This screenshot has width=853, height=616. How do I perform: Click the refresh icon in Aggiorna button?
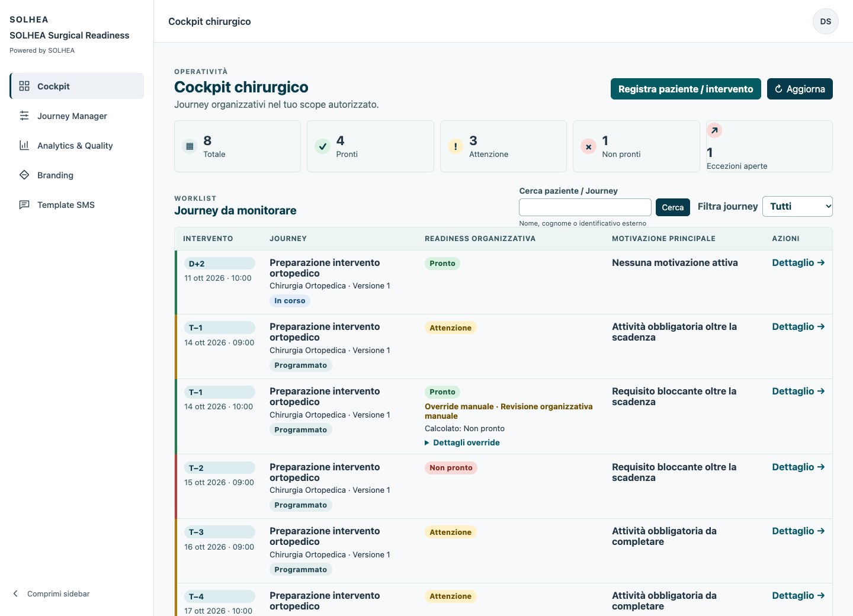tap(779, 89)
